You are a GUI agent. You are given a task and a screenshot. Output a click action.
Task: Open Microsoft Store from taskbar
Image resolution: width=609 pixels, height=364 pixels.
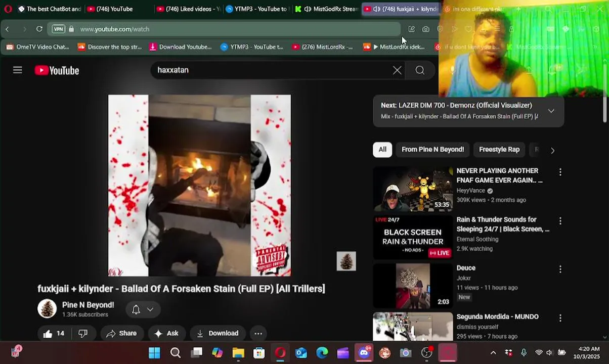pyautogui.click(x=259, y=352)
